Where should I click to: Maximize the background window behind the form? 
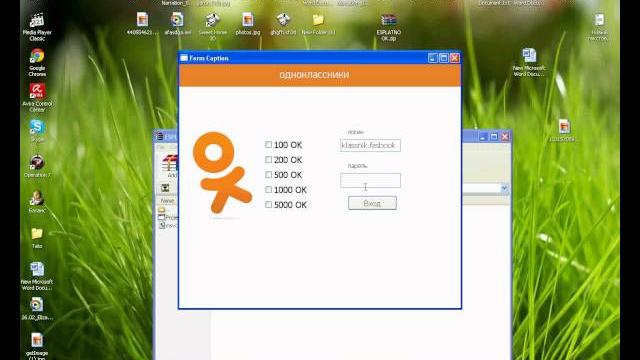click(x=494, y=137)
